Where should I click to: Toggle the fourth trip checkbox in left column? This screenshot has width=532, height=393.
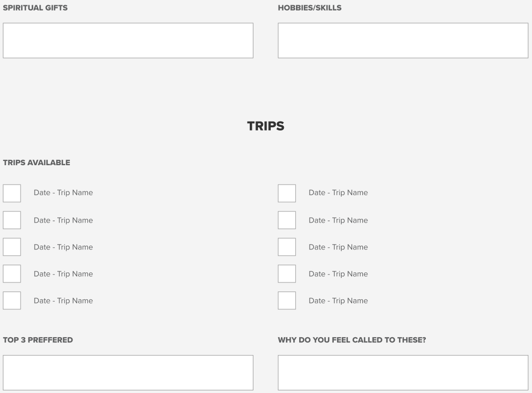(12, 274)
